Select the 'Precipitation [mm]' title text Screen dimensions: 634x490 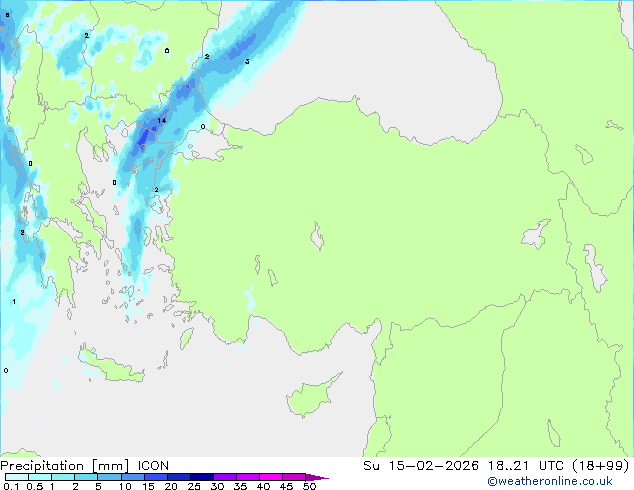pos(65,466)
